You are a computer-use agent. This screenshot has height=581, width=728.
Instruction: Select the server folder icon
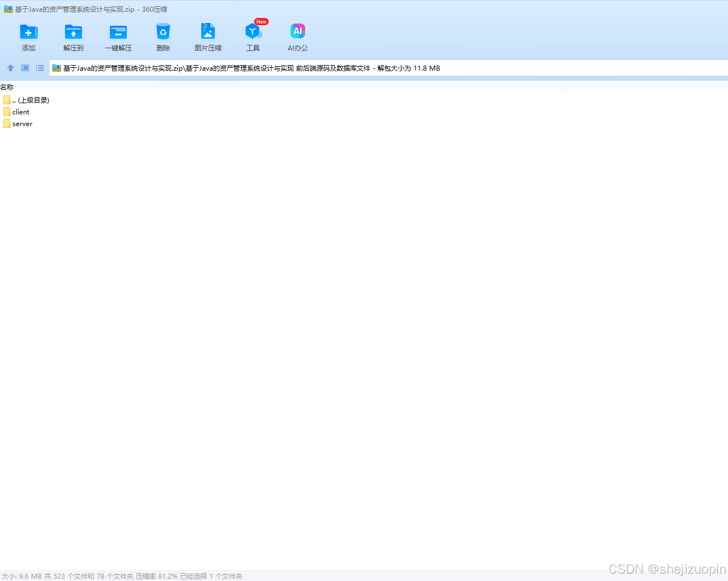7,123
